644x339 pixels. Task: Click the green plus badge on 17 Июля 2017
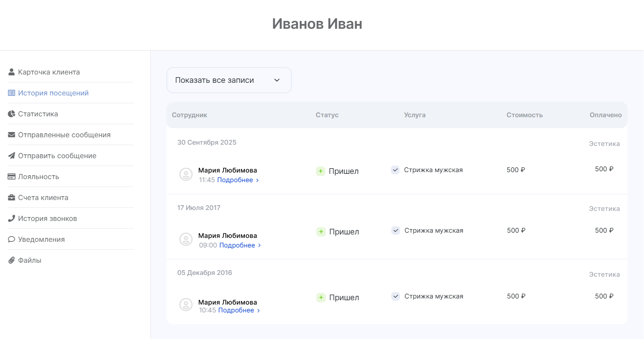(321, 232)
